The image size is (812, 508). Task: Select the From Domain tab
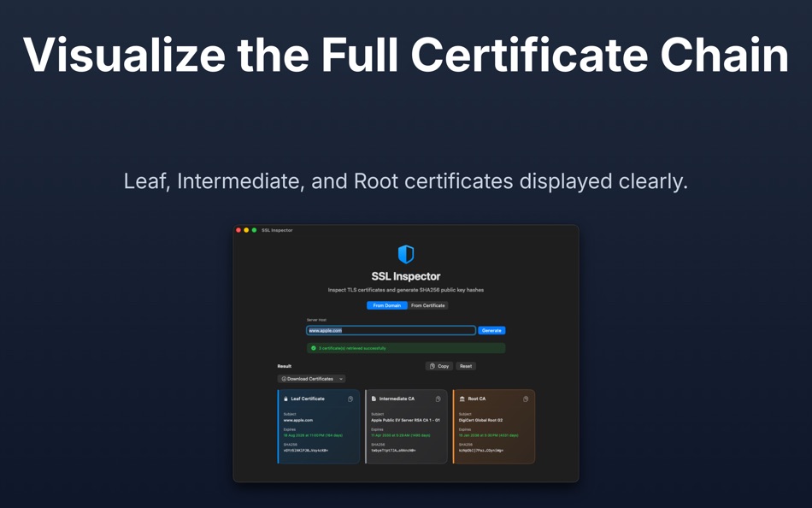[x=386, y=305]
